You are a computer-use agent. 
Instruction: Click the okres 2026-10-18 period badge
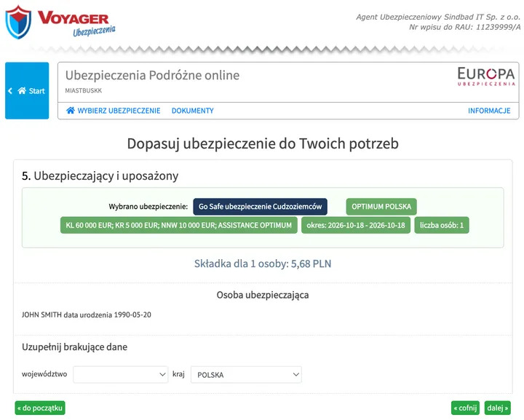(x=356, y=225)
